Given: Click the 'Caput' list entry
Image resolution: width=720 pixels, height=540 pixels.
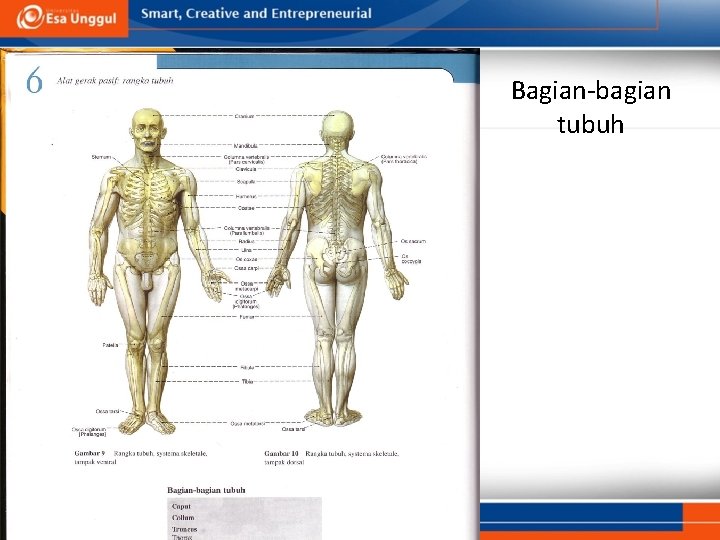Looking at the screenshot, I should (x=181, y=506).
